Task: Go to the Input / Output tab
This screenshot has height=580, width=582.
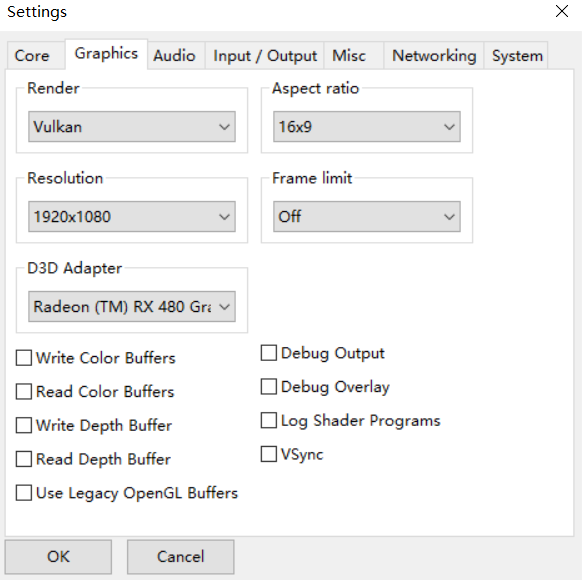Action: click(265, 56)
